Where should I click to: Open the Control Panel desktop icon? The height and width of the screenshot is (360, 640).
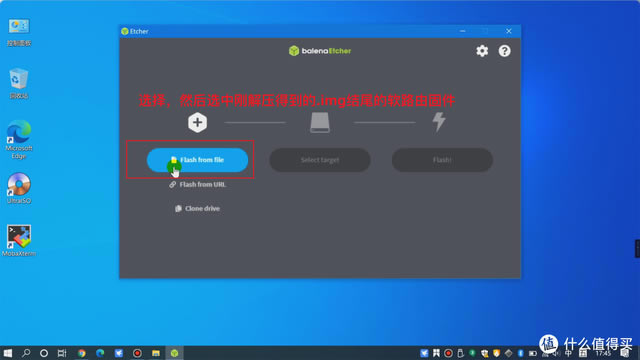[19, 32]
